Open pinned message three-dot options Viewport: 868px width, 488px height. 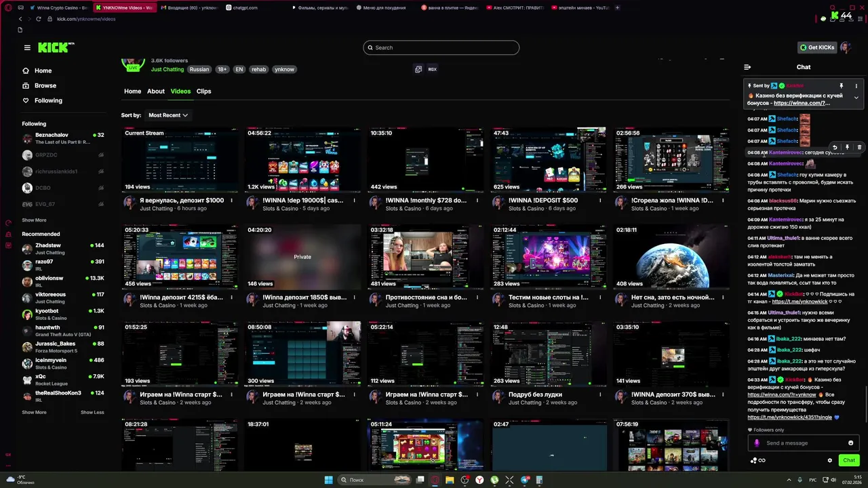(x=856, y=85)
